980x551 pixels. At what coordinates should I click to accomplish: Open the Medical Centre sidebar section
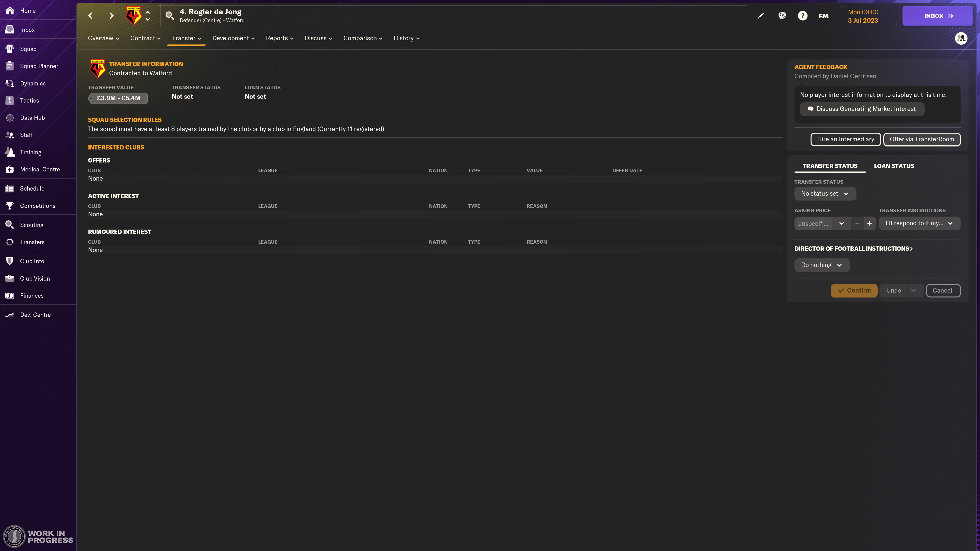40,169
